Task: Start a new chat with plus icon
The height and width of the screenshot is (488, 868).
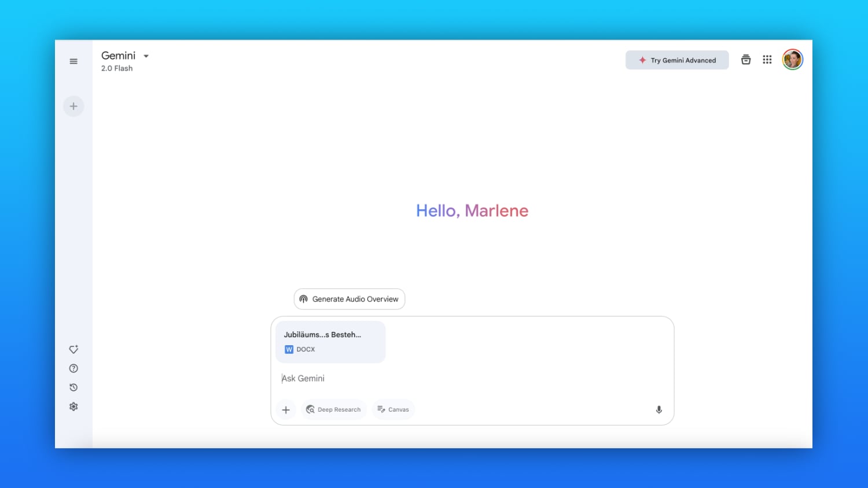Action: [73, 106]
